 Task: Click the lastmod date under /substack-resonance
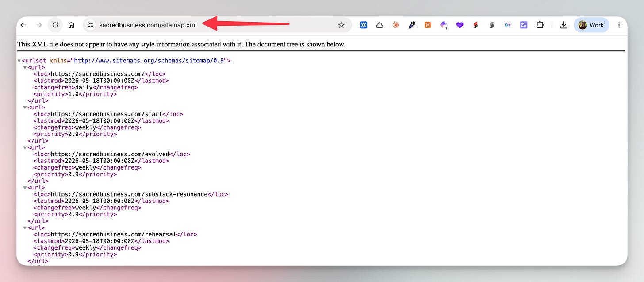pyautogui.click(x=99, y=201)
